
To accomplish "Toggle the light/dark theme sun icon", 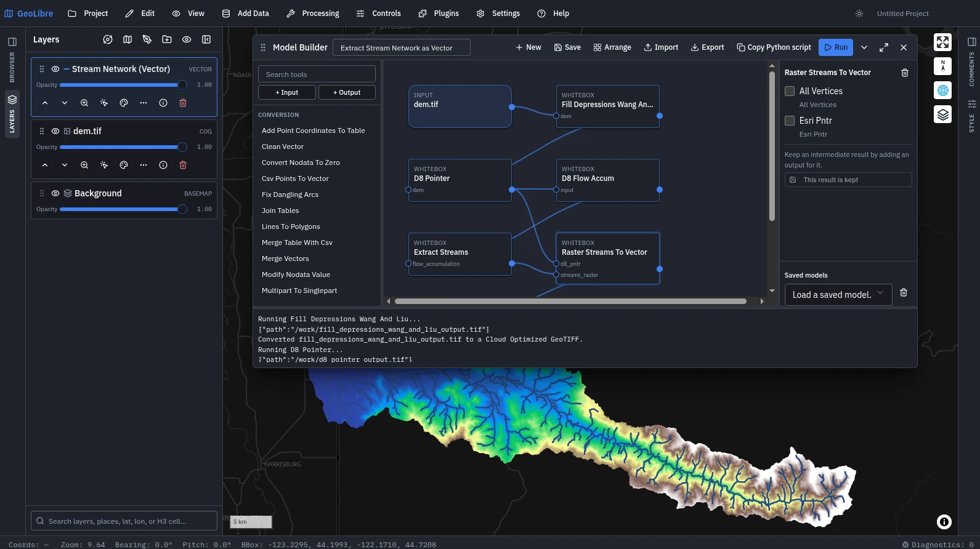I will (x=859, y=14).
